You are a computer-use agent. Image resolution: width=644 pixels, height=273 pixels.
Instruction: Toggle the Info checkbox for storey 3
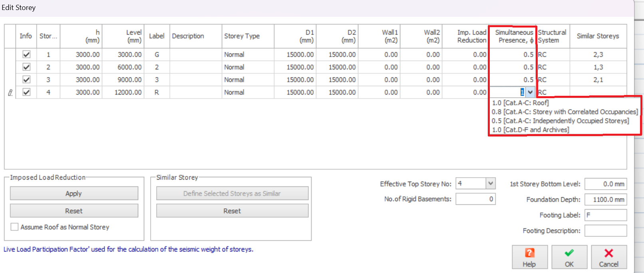tap(26, 80)
